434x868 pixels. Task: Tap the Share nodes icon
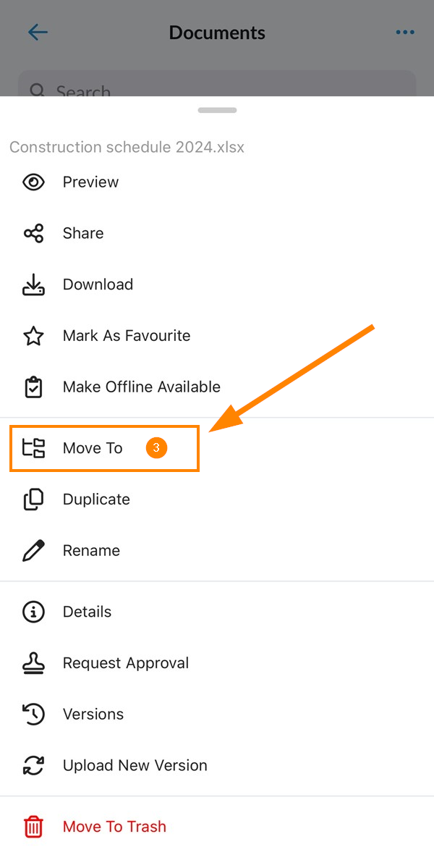33,233
